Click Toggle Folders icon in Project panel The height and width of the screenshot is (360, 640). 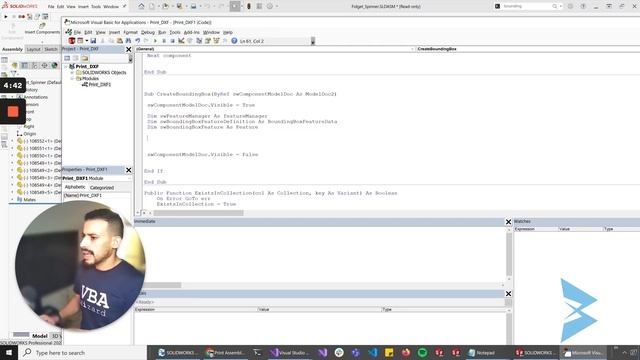tap(84, 58)
